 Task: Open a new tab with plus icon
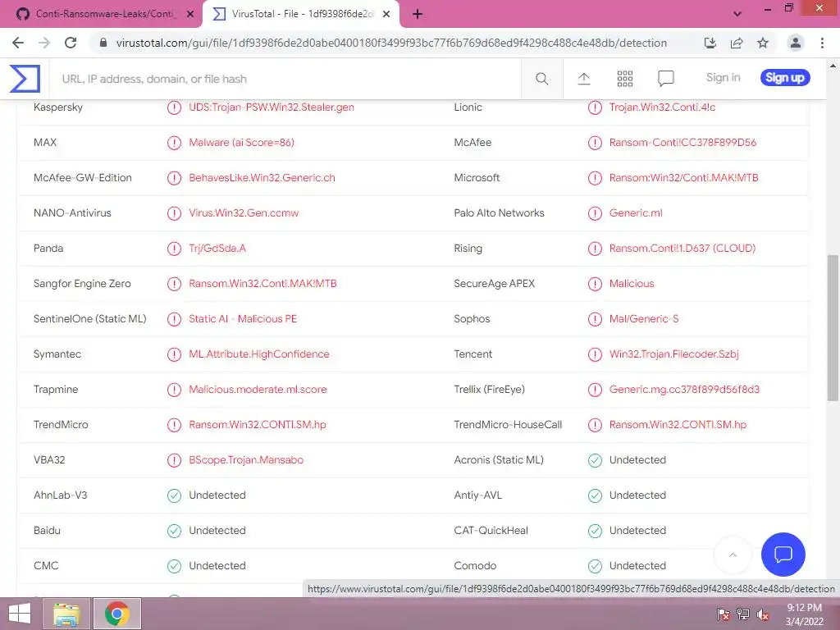[418, 14]
